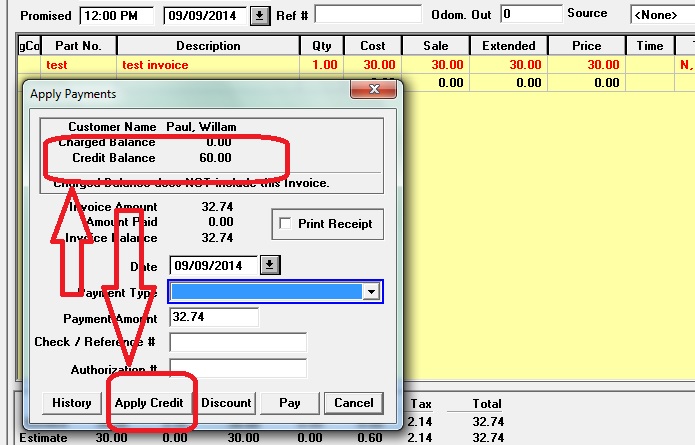The height and width of the screenshot is (445, 695).
Task: Click the Sale column header
Action: (436, 46)
